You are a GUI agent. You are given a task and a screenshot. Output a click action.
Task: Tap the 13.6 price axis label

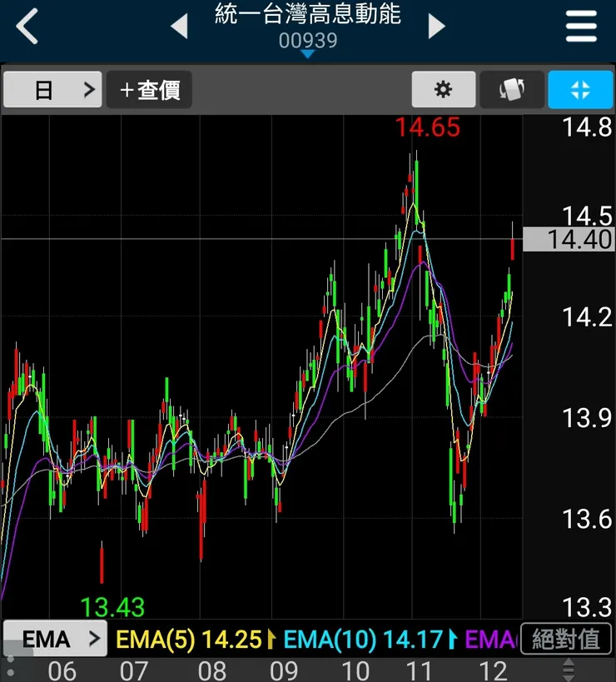588,519
